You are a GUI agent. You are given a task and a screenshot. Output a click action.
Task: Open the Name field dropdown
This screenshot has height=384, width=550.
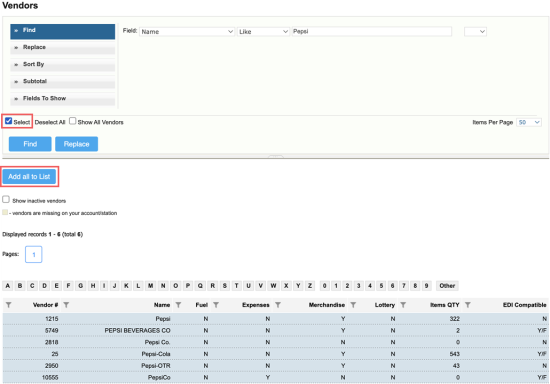(187, 32)
